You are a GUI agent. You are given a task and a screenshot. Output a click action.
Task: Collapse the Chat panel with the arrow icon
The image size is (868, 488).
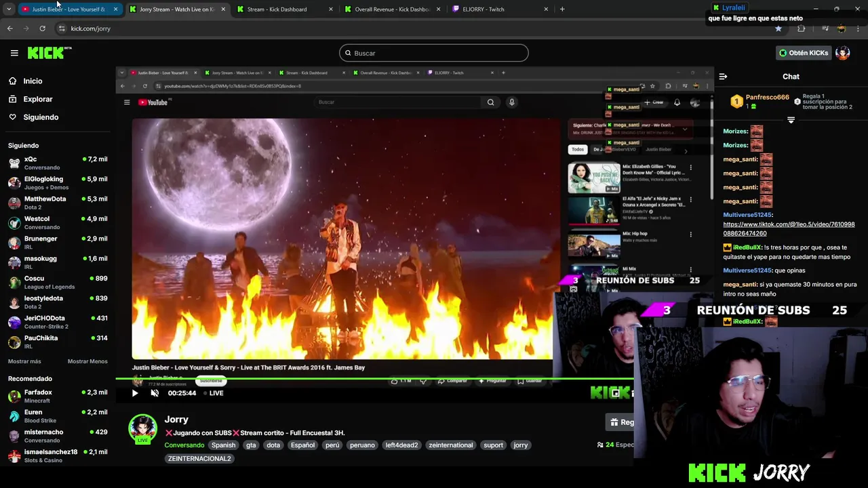coord(723,77)
